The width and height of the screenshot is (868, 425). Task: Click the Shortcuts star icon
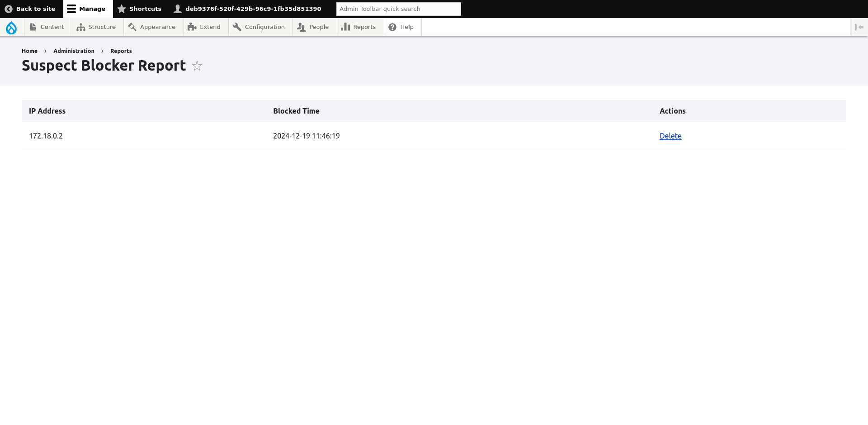coord(121,9)
